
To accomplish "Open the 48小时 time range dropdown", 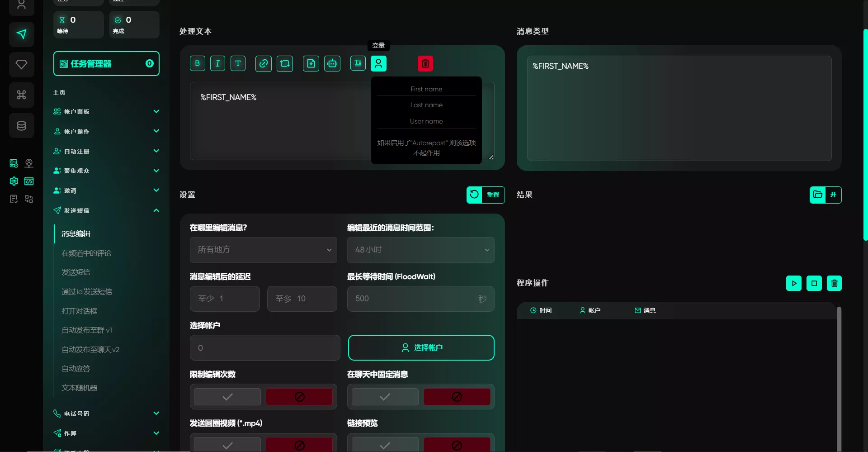I will point(421,250).
